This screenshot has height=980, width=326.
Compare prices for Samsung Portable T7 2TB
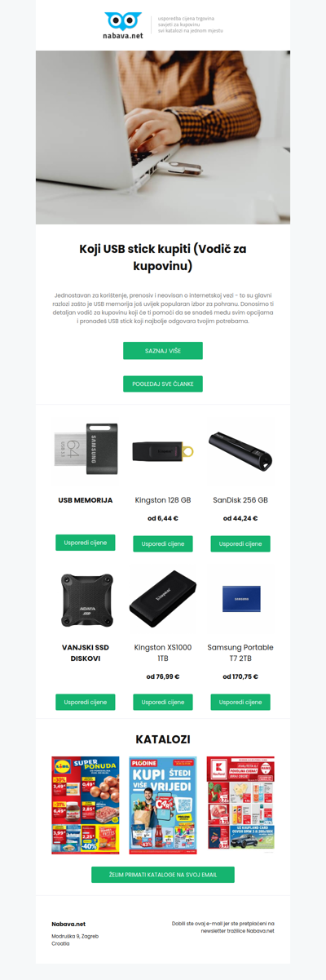tap(240, 702)
